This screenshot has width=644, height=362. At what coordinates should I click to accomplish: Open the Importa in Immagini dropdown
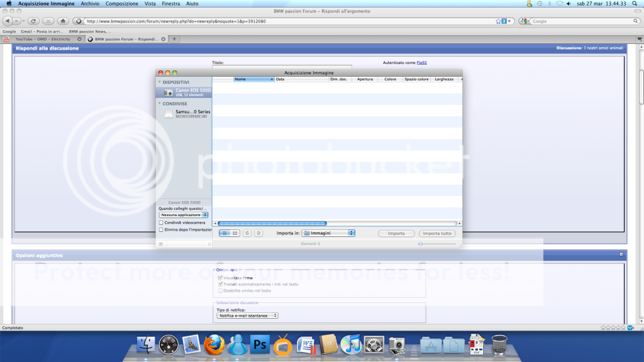328,233
